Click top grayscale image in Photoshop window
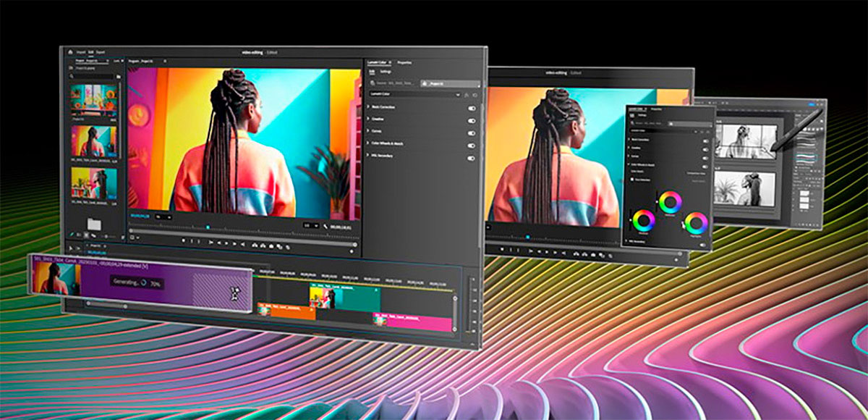Screen dimensions: 868x420 (x=746, y=141)
